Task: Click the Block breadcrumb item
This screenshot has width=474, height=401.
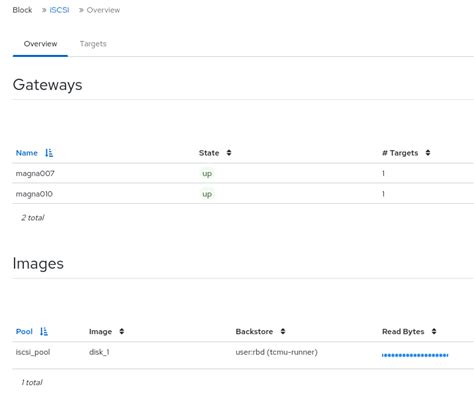Action: [x=22, y=10]
